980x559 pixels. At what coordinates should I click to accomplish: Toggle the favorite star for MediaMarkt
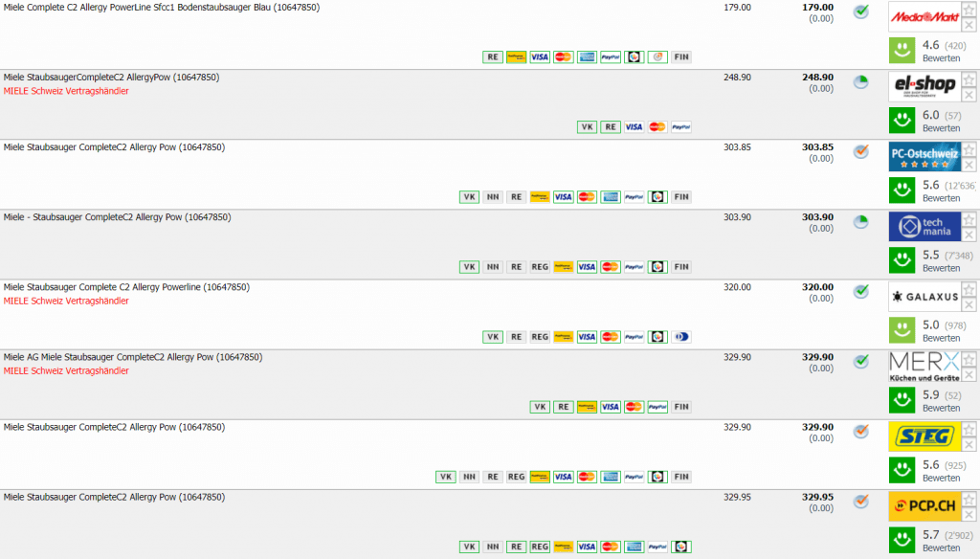click(x=969, y=10)
